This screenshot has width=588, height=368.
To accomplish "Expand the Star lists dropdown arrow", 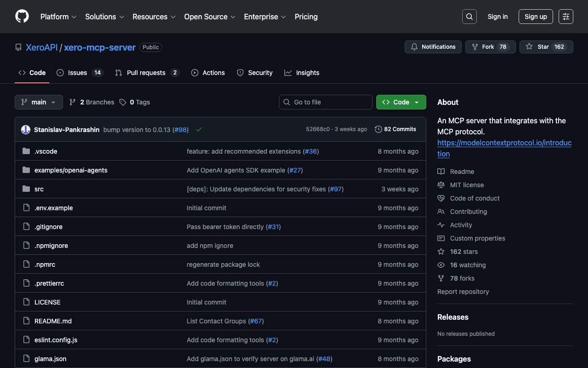I will tap(570, 47).
